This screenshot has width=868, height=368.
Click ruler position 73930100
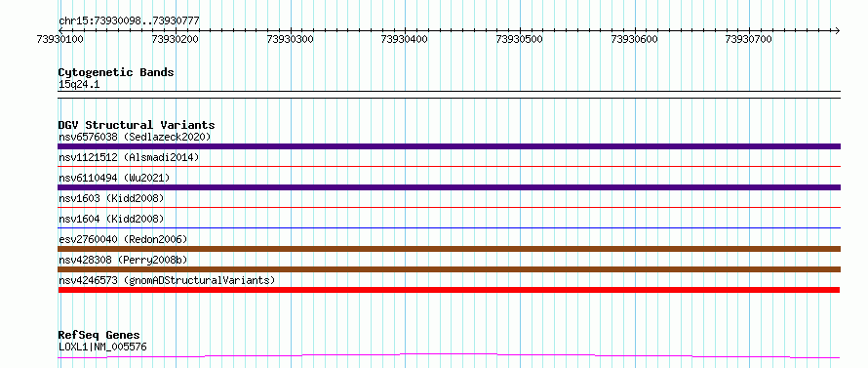[59, 39]
